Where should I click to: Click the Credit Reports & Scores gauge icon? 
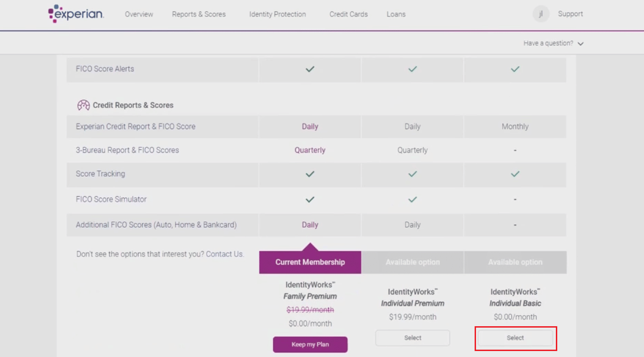(x=84, y=105)
